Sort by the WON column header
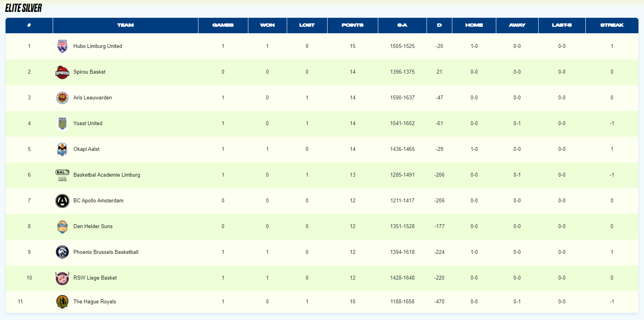 coord(267,25)
